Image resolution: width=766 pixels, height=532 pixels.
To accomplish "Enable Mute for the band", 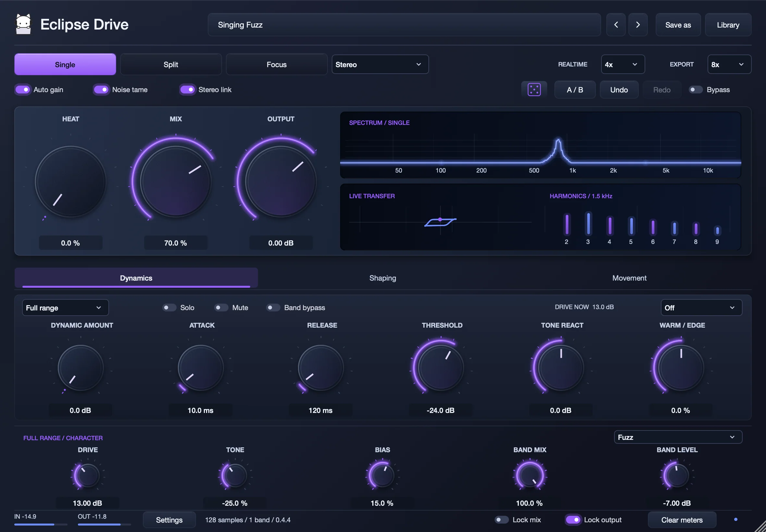I will [221, 307].
